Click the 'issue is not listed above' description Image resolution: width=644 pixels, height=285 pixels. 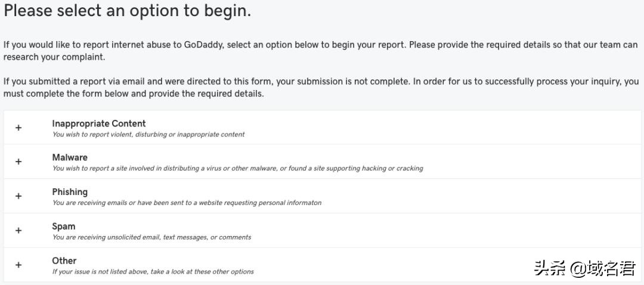[153, 272]
